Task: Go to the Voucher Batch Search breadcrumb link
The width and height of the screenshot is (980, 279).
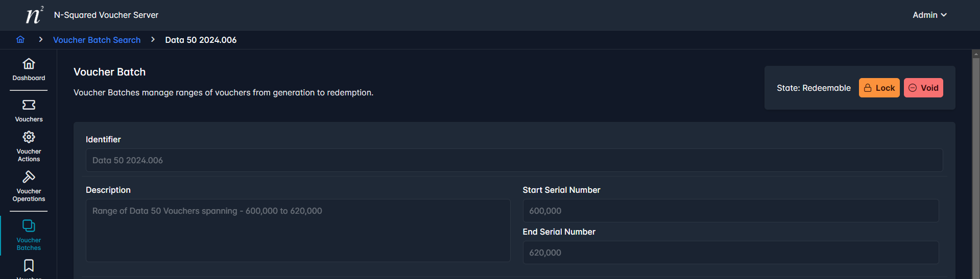Action: pyautogui.click(x=97, y=40)
